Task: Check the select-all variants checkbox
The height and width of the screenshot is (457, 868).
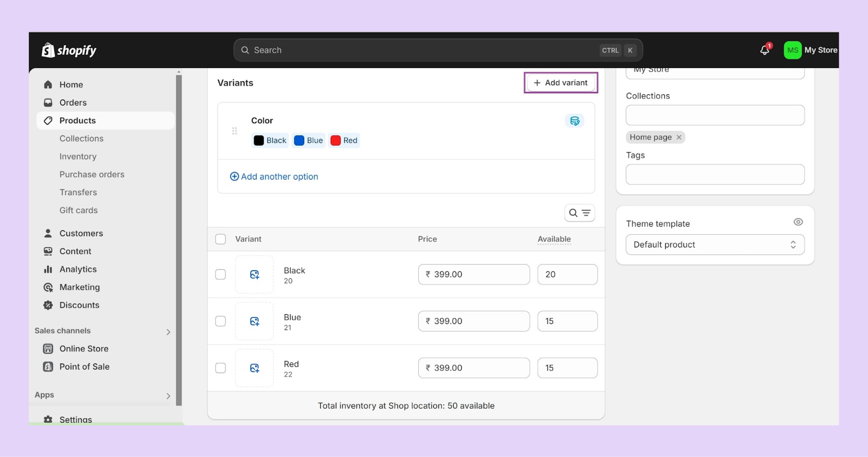Action: (x=220, y=239)
